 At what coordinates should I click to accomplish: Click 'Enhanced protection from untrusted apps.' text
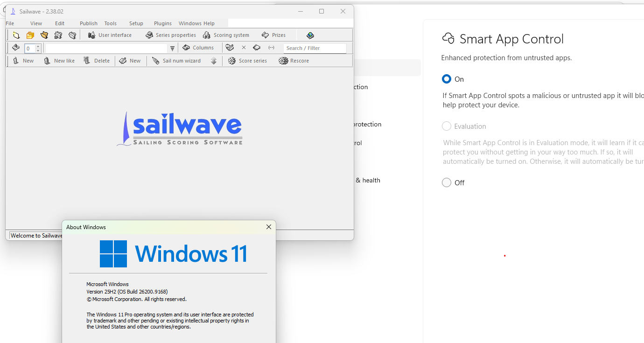(x=506, y=58)
